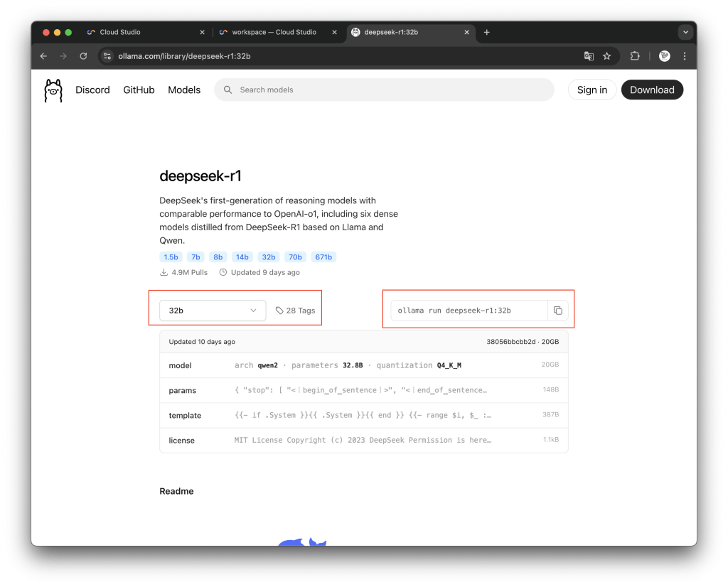The height and width of the screenshot is (587, 728).
Task: Open the Discord link
Action: [93, 90]
